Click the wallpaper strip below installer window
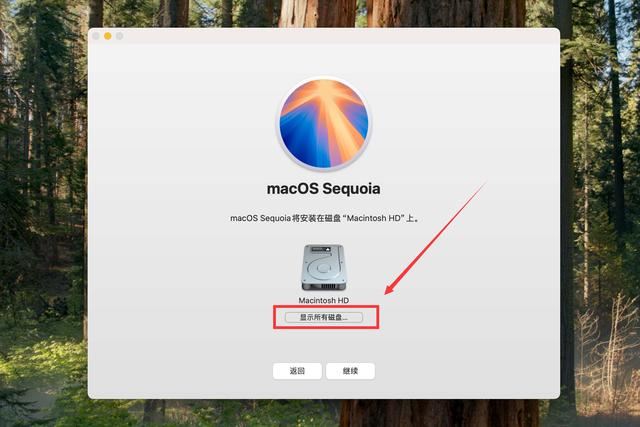 click(324, 413)
